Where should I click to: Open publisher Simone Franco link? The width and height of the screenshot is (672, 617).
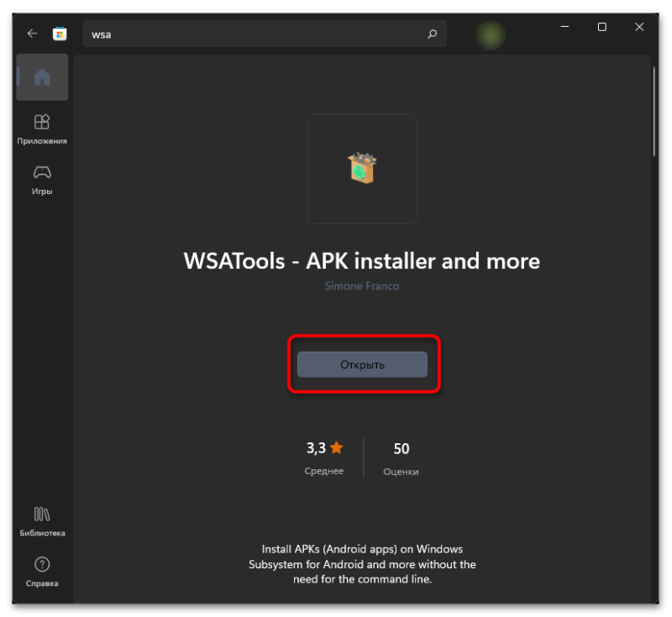[x=362, y=286]
